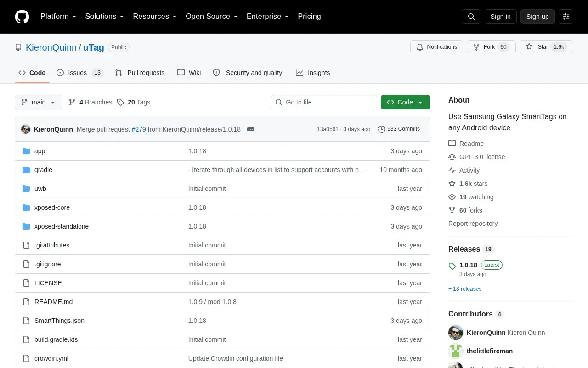The image size is (588, 368).
Task: View the 4 Branches link
Action: [90, 102]
